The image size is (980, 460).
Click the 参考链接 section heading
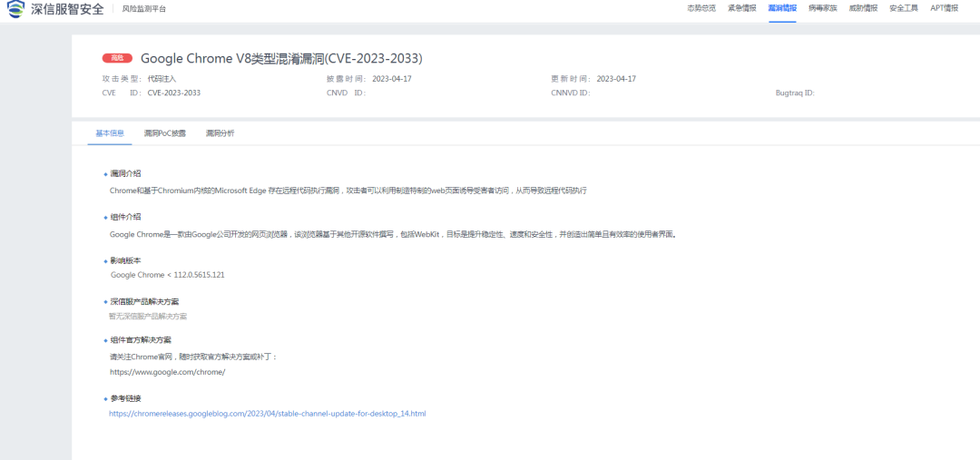coord(125,398)
